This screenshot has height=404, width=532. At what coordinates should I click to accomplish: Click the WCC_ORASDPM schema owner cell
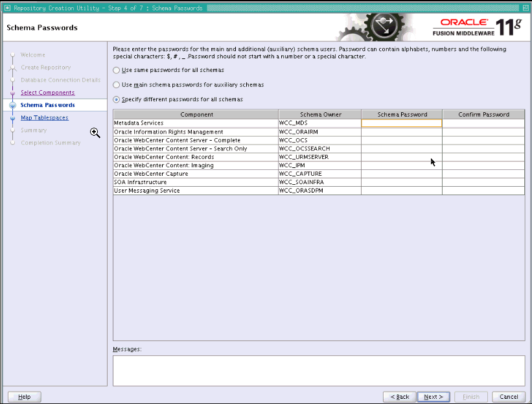tap(320, 191)
